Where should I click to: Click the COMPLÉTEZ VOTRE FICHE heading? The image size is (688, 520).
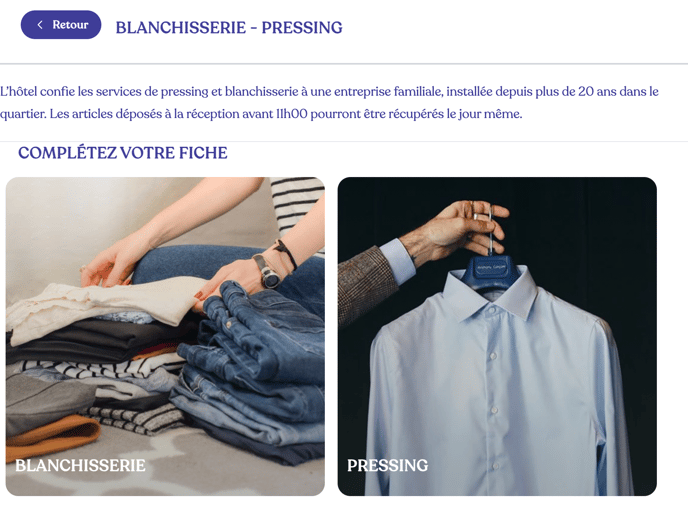pos(123,153)
